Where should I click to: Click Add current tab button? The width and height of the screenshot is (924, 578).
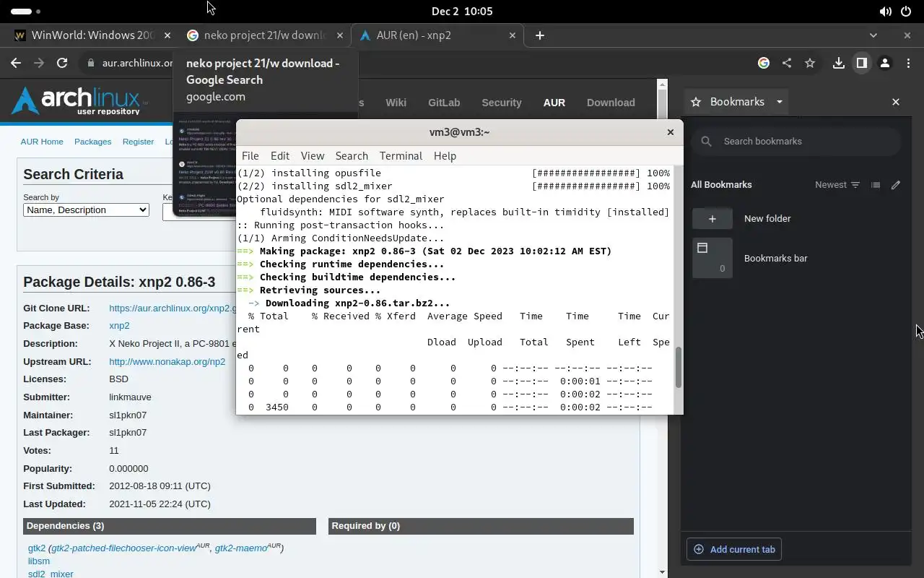point(734,549)
